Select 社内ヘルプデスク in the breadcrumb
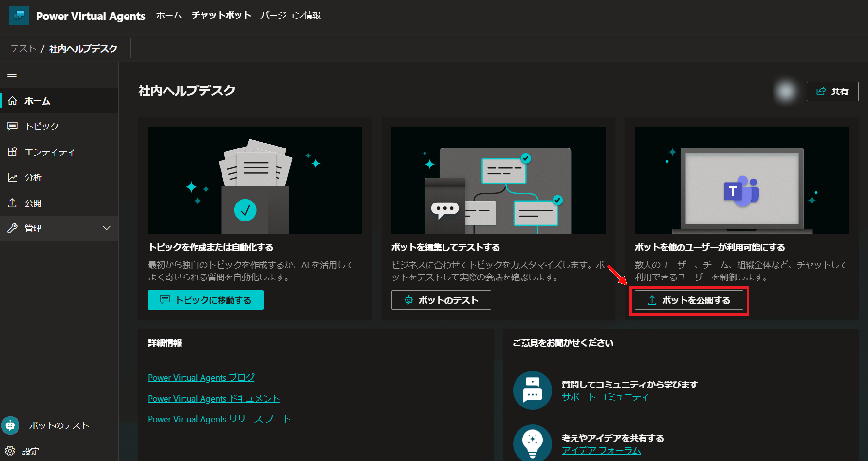 click(83, 49)
